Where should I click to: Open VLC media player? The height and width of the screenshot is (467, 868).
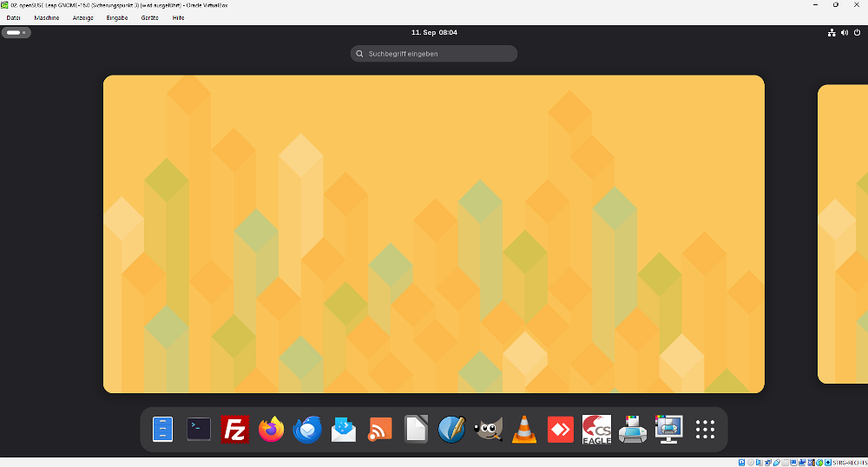point(524,430)
